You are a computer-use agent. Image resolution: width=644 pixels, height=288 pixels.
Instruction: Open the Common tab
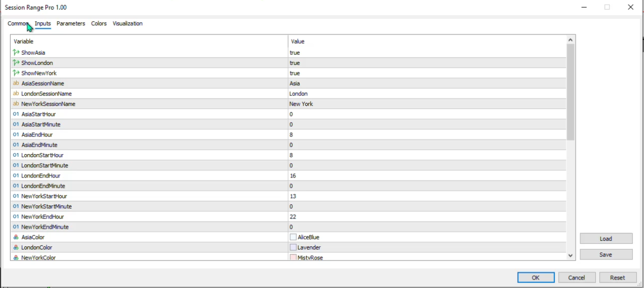(18, 24)
